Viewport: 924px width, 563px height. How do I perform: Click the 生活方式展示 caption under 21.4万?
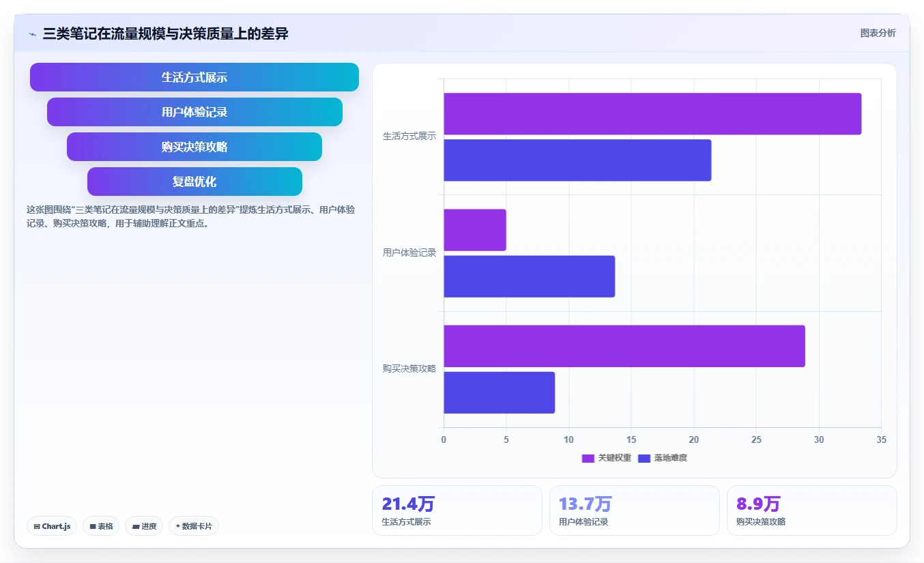(406, 522)
